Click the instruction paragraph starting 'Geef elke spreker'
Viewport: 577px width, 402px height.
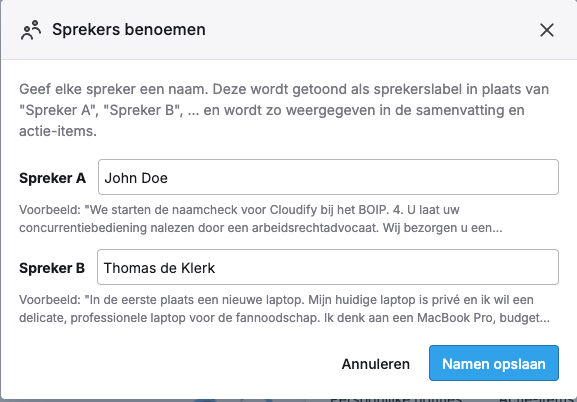284,110
